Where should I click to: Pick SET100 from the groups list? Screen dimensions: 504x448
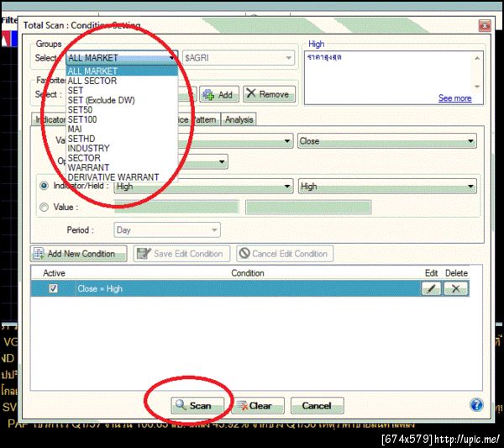(122, 119)
